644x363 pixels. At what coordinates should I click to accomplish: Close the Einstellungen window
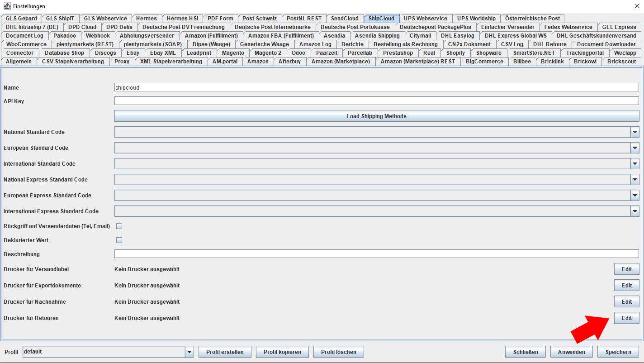point(637,5)
